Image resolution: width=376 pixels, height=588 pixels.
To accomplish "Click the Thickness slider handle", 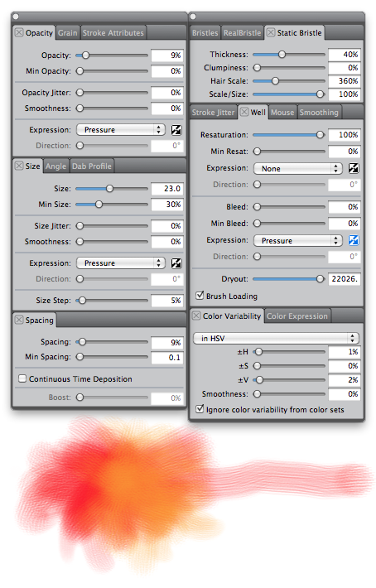I will click(x=282, y=55).
